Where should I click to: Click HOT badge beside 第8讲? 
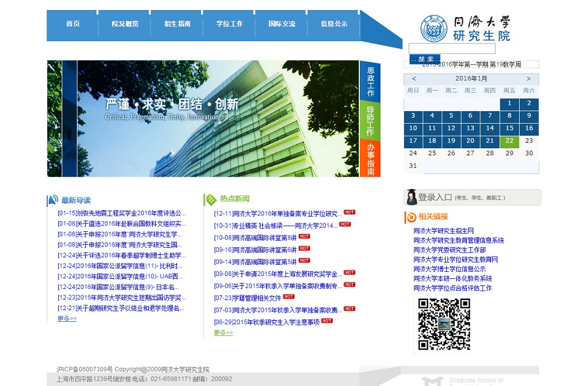click(305, 237)
